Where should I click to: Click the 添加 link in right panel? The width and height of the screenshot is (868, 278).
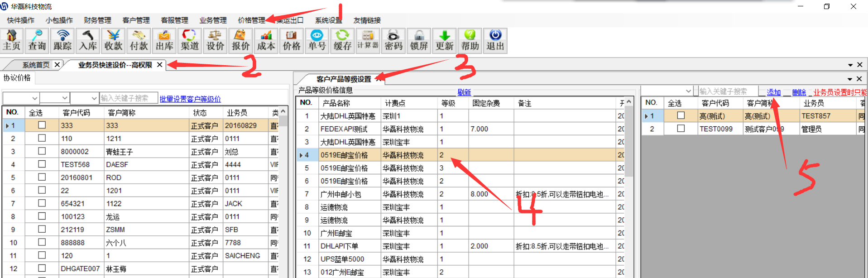click(x=773, y=92)
